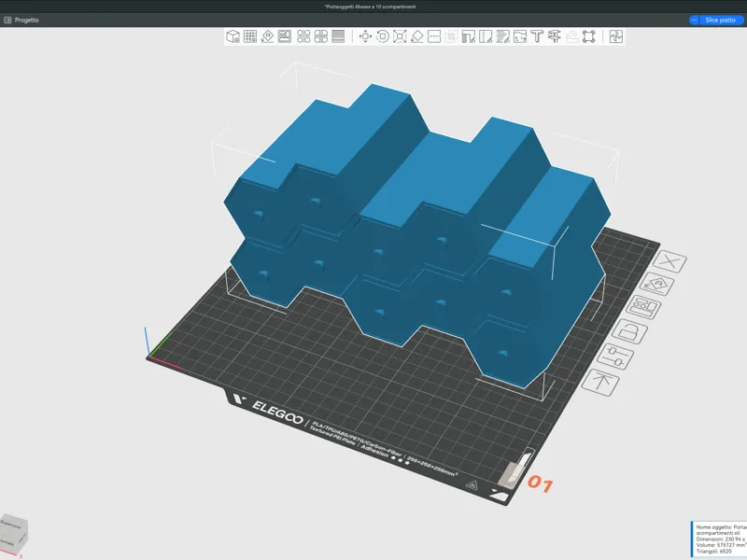Remove the plate with X icon
The image size is (747, 560).
point(669,261)
